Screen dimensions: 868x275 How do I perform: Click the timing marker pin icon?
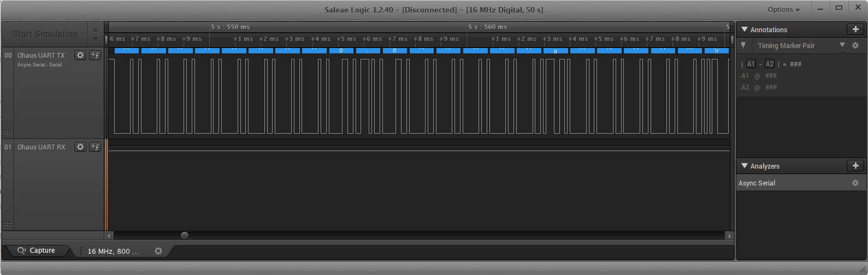743,45
